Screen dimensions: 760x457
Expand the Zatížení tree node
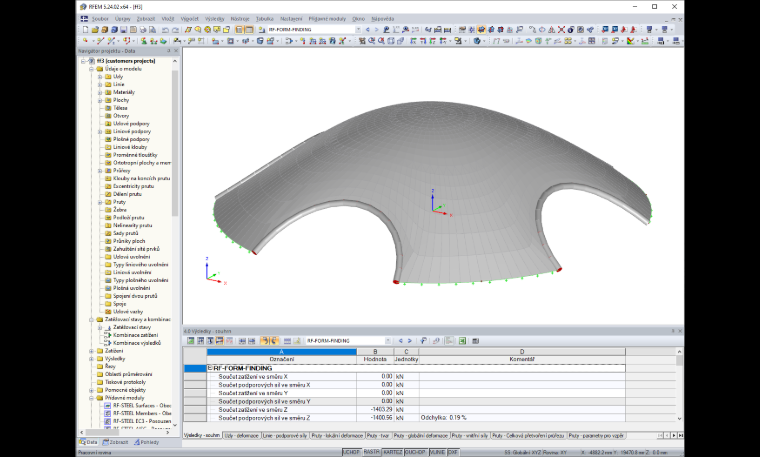pyautogui.click(x=91, y=350)
